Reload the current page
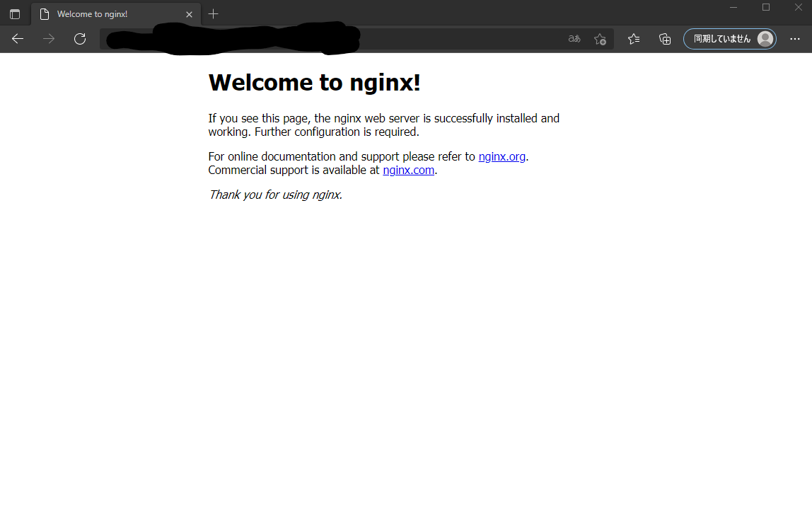The image size is (812, 527). [x=80, y=39]
